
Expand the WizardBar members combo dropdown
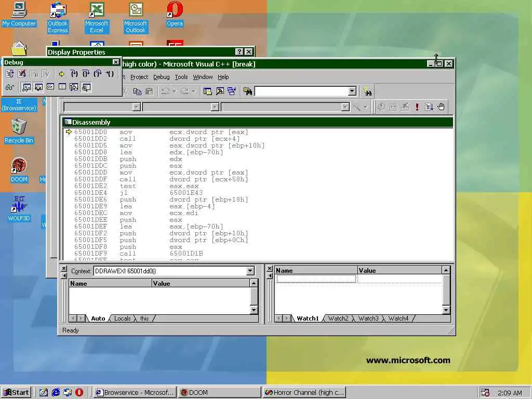click(345, 107)
